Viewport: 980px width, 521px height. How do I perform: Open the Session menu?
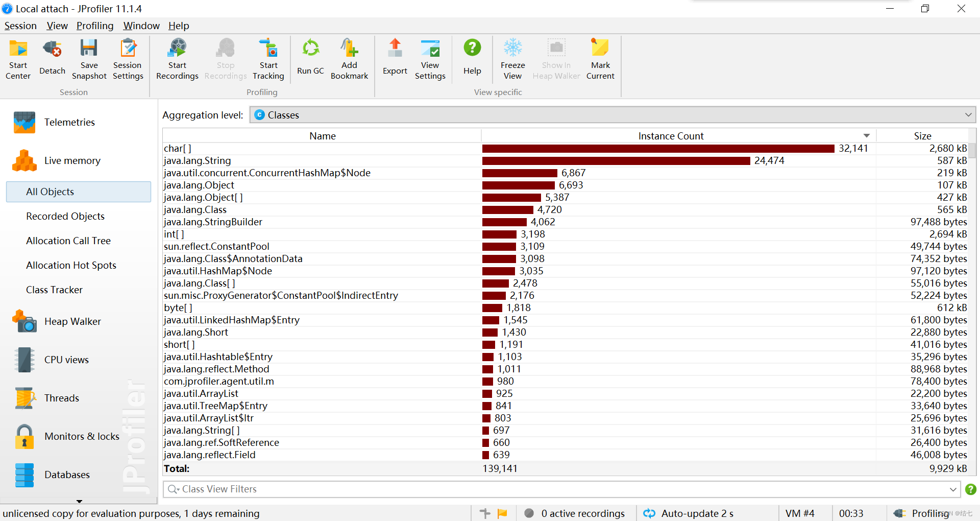20,26
